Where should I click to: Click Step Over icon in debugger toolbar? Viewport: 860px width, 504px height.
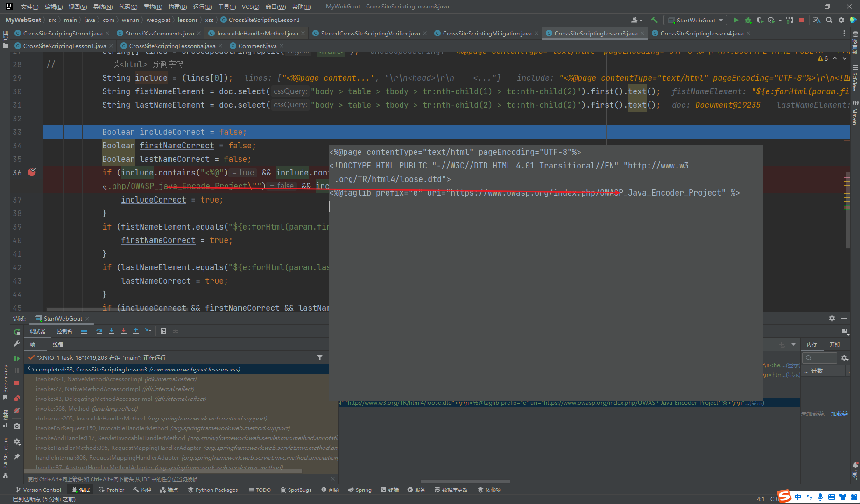99,331
